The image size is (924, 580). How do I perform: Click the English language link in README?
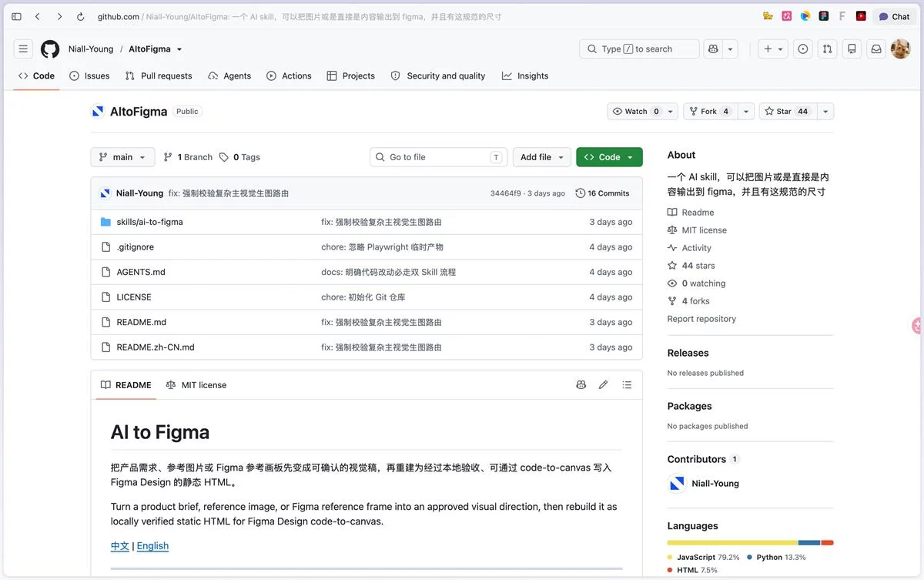[152, 546]
